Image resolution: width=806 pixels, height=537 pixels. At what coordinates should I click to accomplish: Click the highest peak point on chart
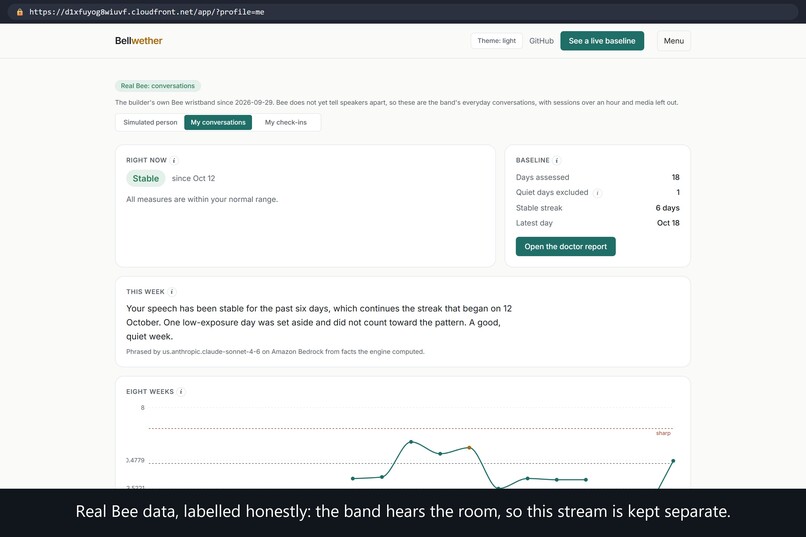click(411, 442)
